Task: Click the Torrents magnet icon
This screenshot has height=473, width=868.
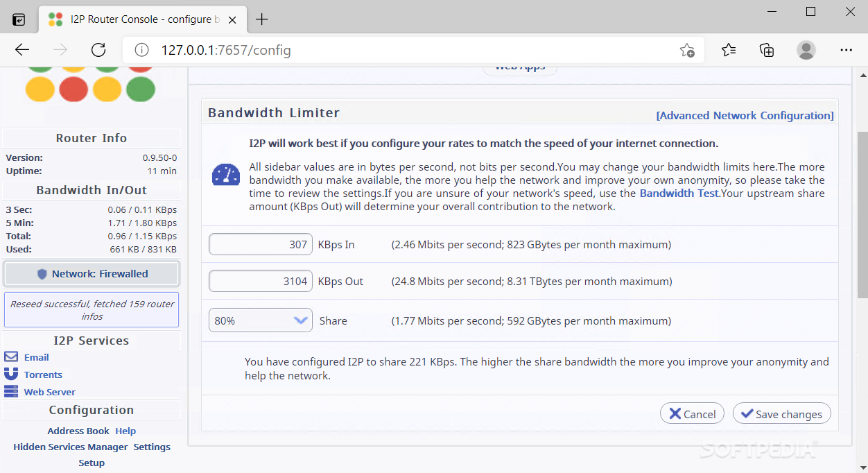Action: [11, 374]
